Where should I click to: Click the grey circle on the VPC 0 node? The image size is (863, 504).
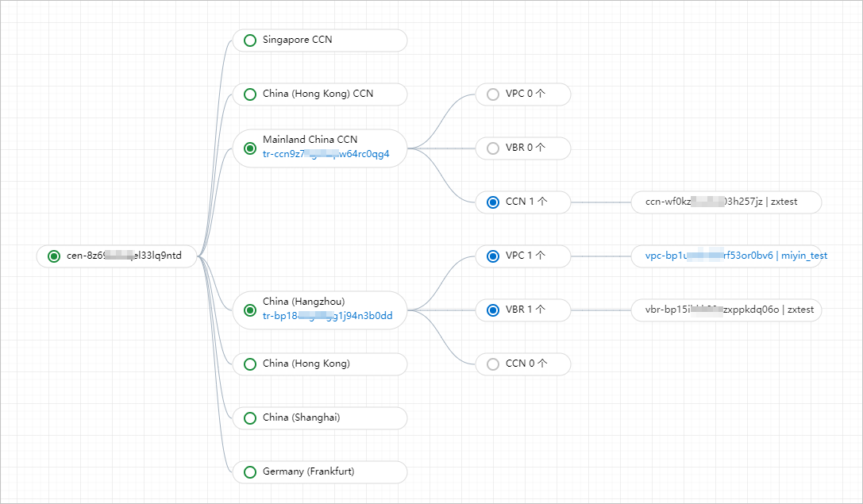[493, 94]
